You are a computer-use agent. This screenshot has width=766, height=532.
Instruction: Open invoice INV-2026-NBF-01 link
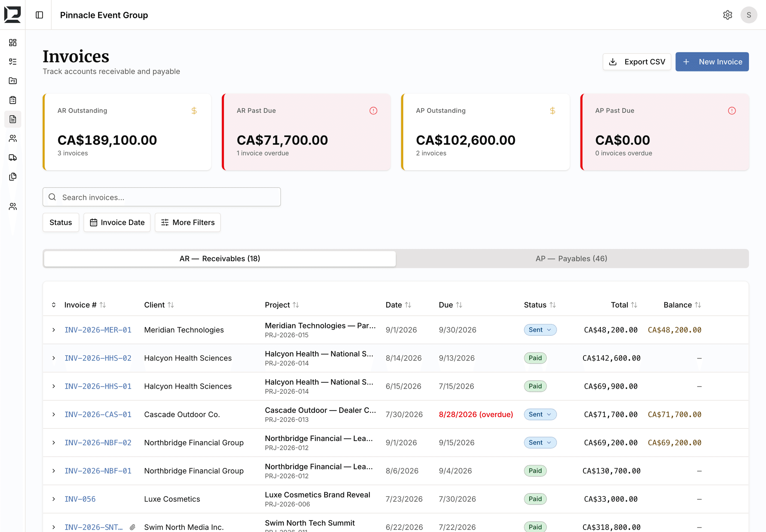click(x=98, y=471)
